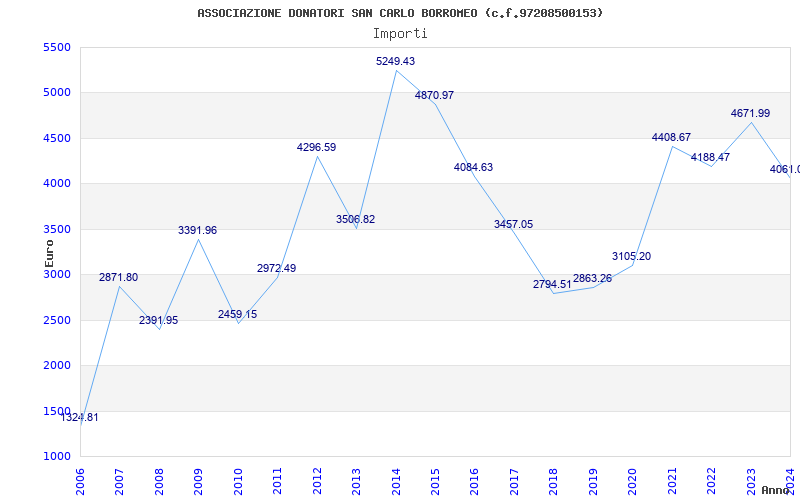
Task: Select the 3506.82 data label
Action: click(356, 219)
